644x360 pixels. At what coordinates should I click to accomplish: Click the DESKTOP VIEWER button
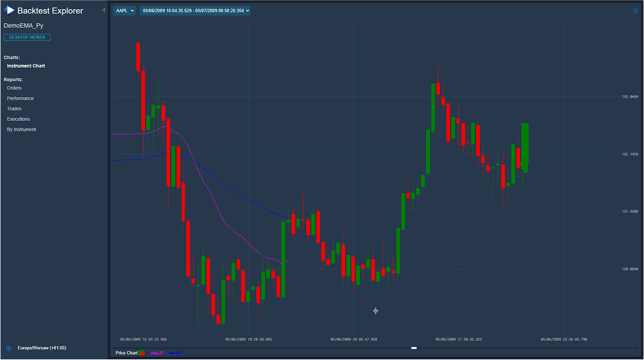(x=27, y=37)
